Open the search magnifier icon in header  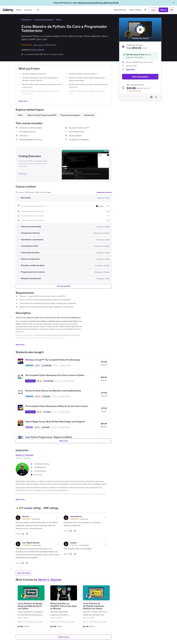(38, 10)
